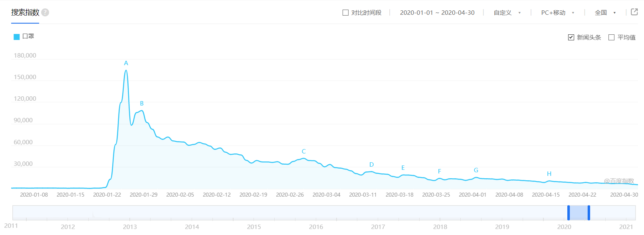This screenshot has width=644, height=235.
Task: Check the 平均值 checkbox
Action: click(x=611, y=37)
